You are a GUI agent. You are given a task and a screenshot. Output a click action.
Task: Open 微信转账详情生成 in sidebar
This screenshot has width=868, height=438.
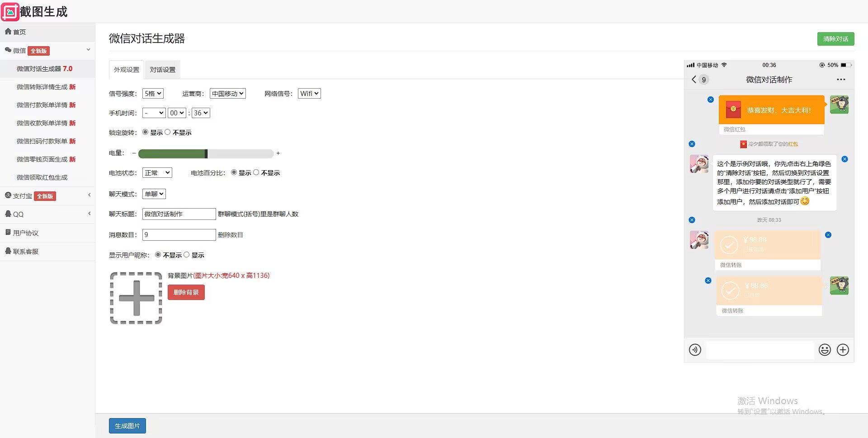click(x=47, y=87)
